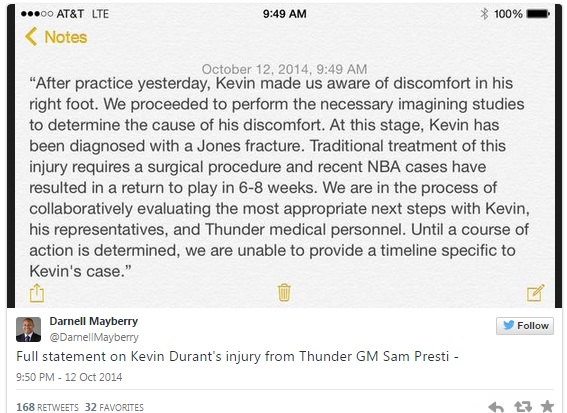
Task: View the 168 retweets list
Action: click(x=47, y=407)
